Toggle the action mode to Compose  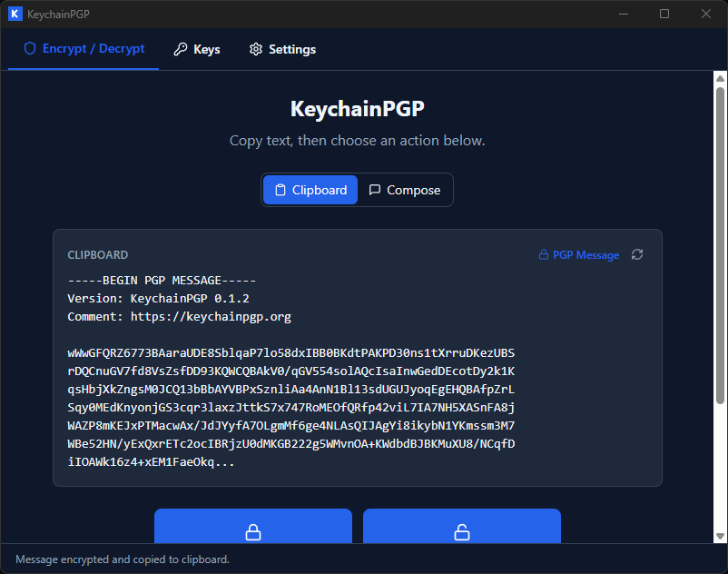click(x=405, y=190)
